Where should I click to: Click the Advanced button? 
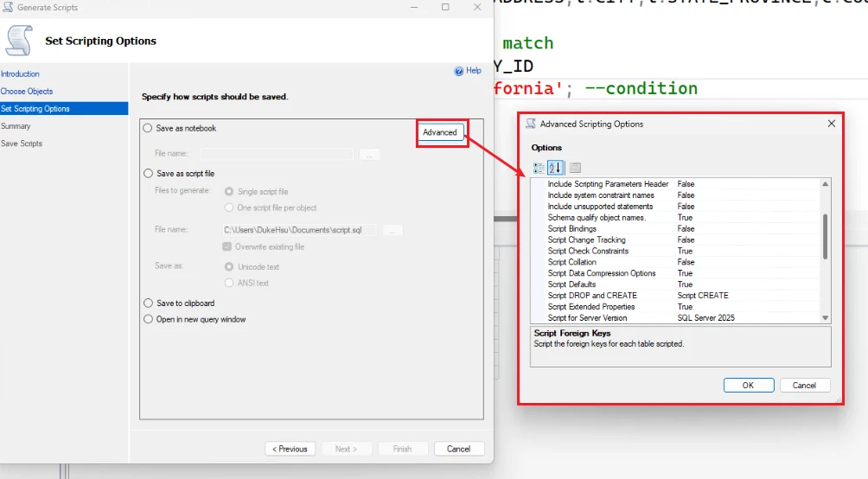[440, 132]
